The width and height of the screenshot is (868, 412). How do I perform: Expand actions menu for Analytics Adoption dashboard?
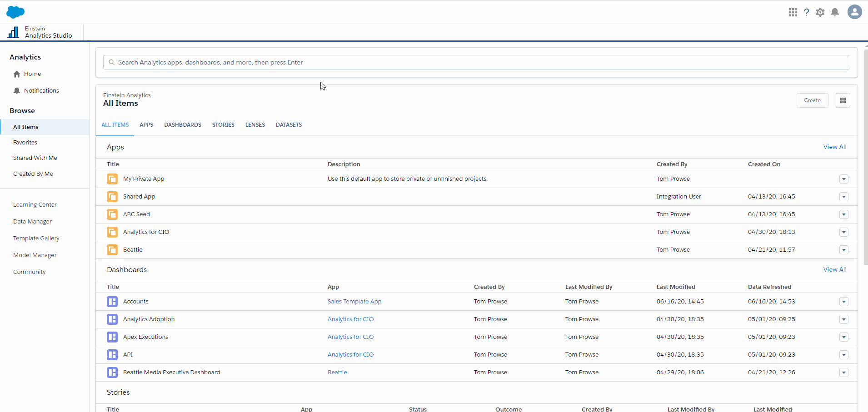(844, 319)
